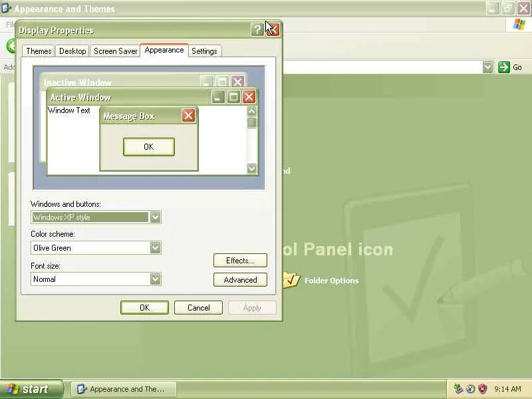Click the Active Window preview maximize icon
Viewport: 532px width, 399px height.
[x=233, y=97]
